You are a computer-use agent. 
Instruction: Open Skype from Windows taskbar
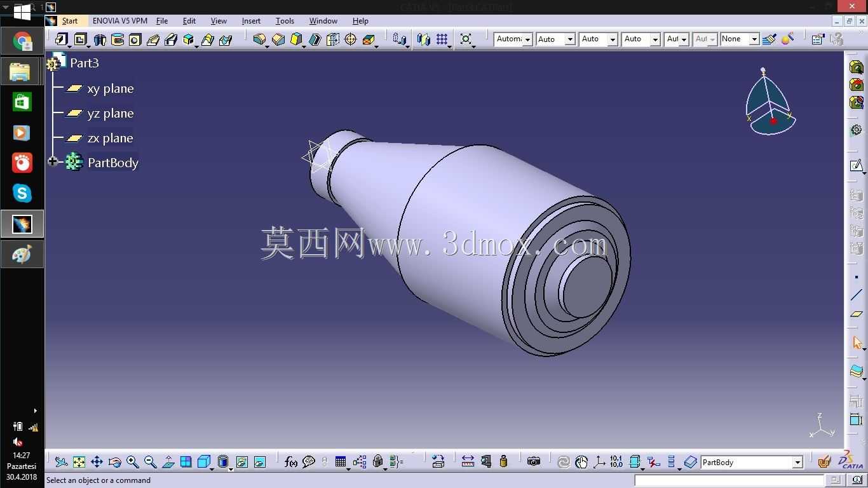[22, 193]
